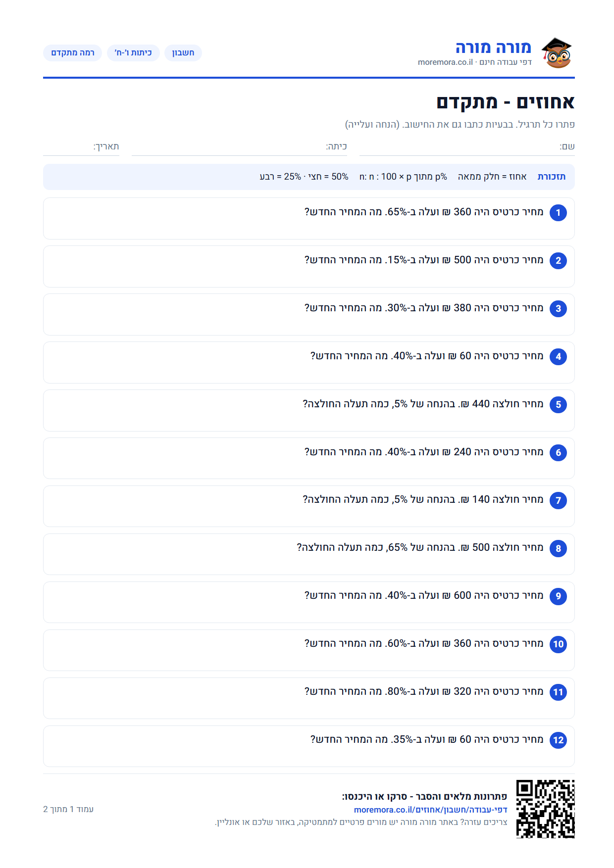This screenshot has height=868, width=614.
Task: Click the QR code in the footer
Action: 546,809
